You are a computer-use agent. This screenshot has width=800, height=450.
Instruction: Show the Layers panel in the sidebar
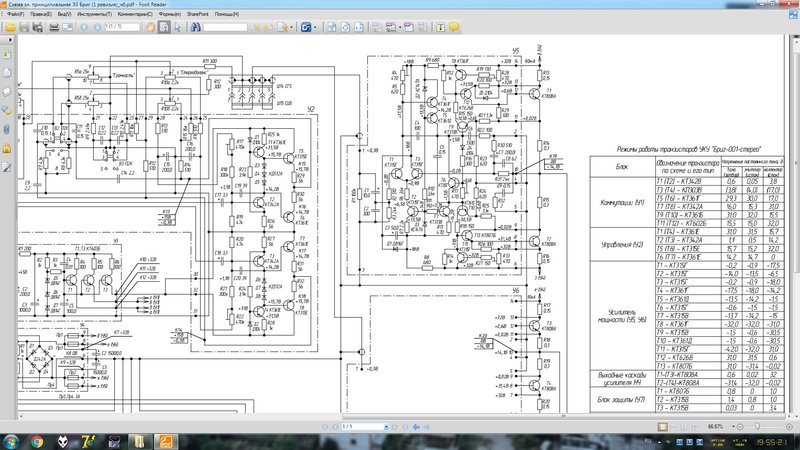(x=7, y=91)
